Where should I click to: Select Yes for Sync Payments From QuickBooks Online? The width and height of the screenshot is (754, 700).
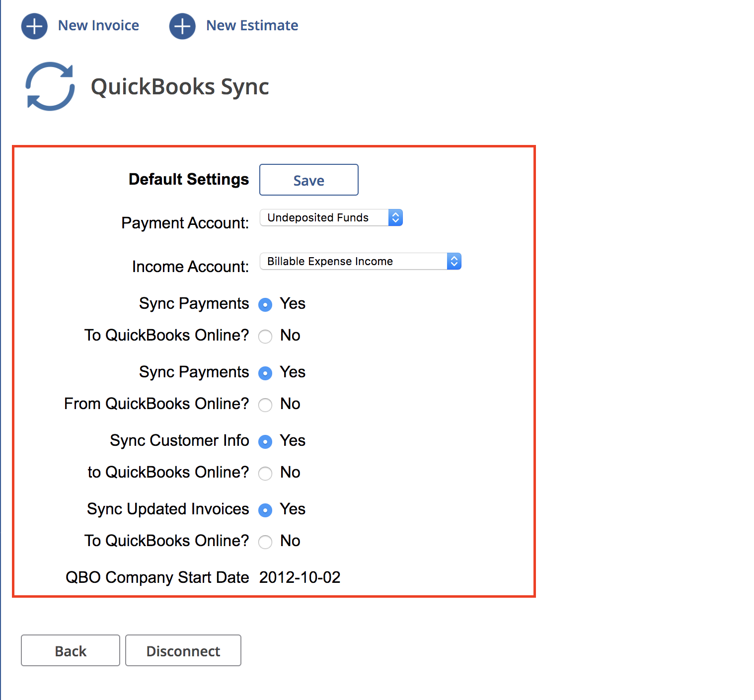pyautogui.click(x=265, y=373)
